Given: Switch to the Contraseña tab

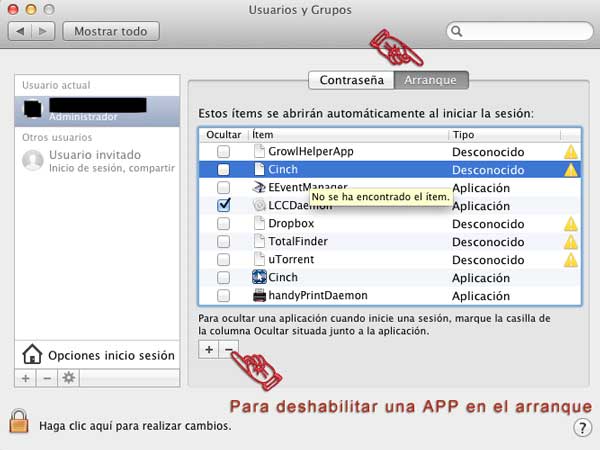Looking at the screenshot, I should click(351, 80).
